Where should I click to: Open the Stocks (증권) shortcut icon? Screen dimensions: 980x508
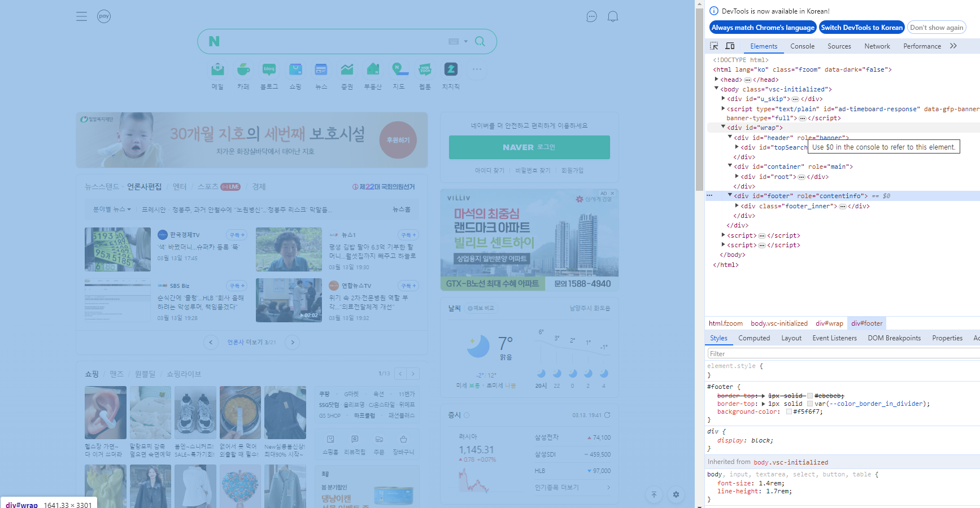click(347, 69)
